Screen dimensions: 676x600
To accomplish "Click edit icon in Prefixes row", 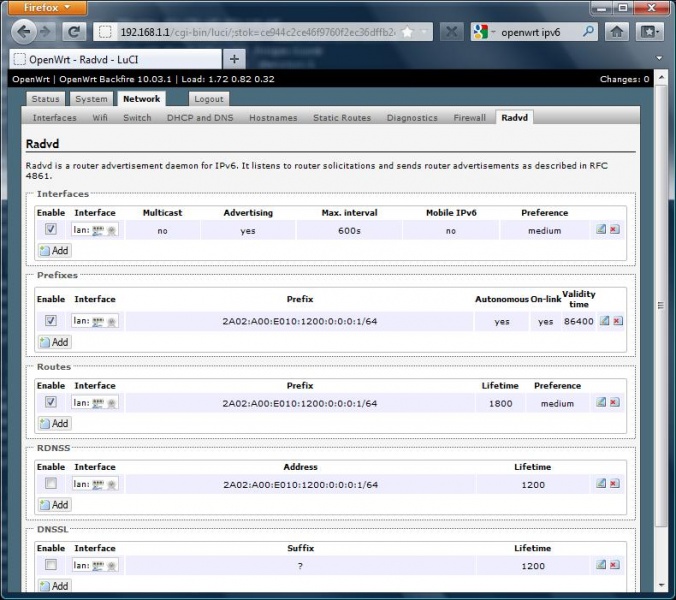I will coord(601,321).
